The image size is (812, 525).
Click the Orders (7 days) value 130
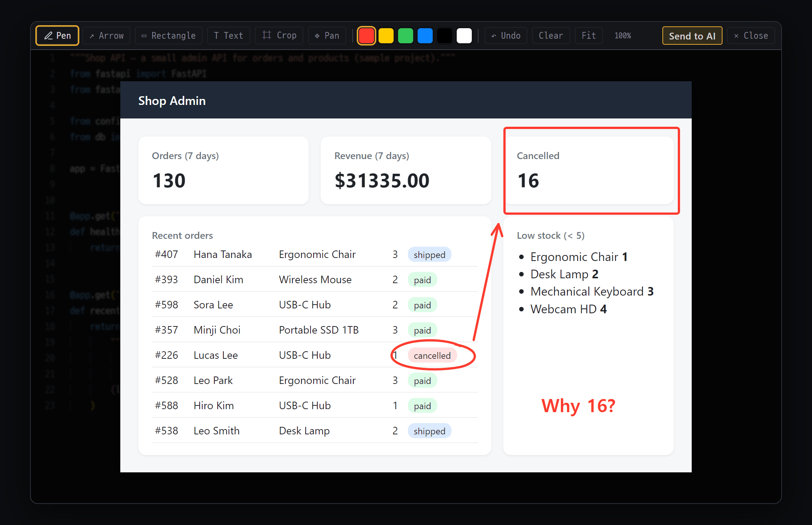click(169, 181)
